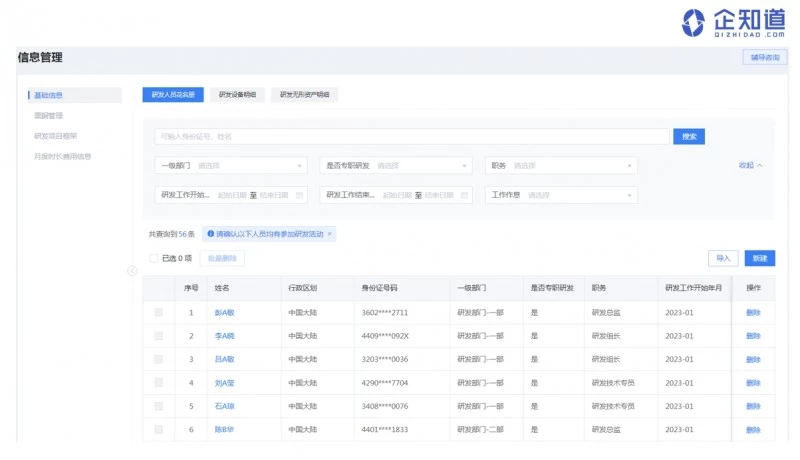Collapse the left sidebar with the arrow icon
This screenshot has width=800, height=460.
pyautogui.click(x=132, y=271)
